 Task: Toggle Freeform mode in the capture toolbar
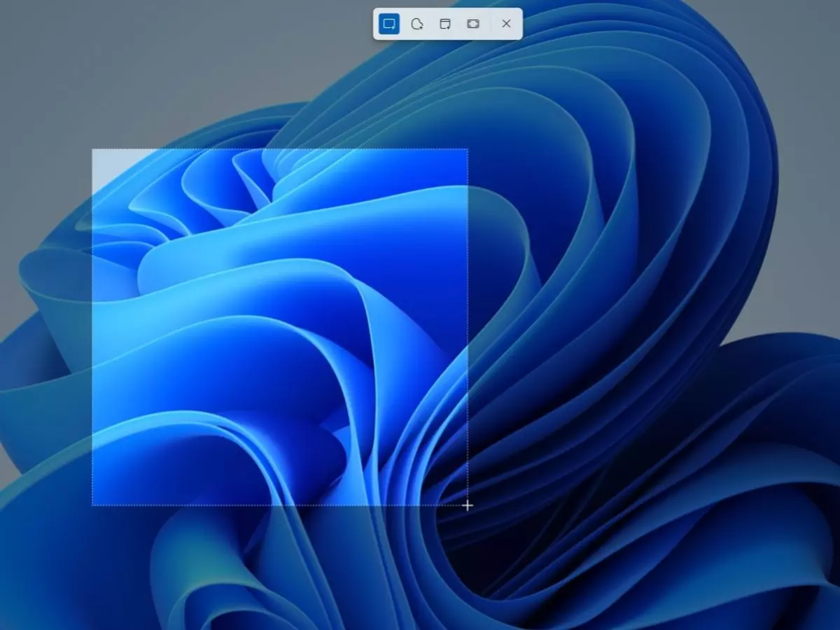click(x=417, y=23)
